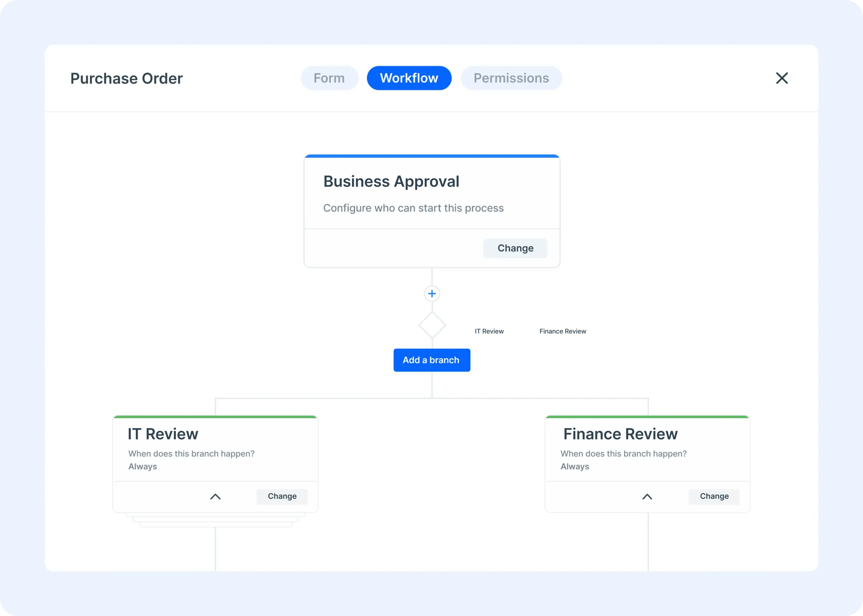Click Add a branch button
The image size is (863, 616).
pos(431,360)
